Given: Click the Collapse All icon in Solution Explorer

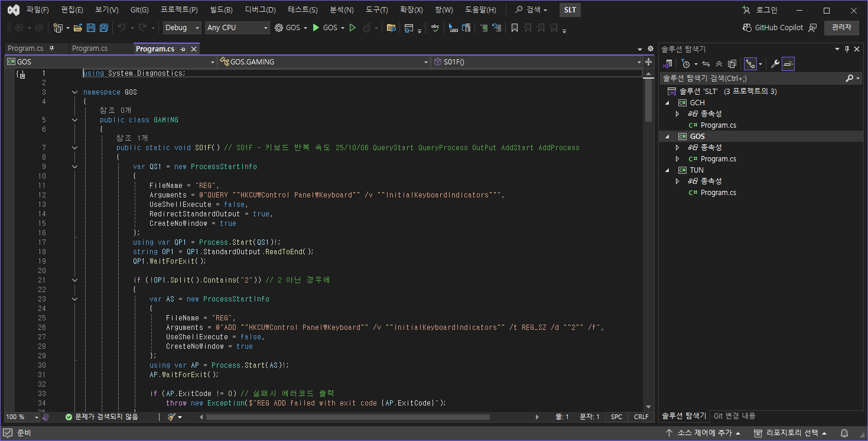Looking at the screenshot, I should (x=719, y=64).
